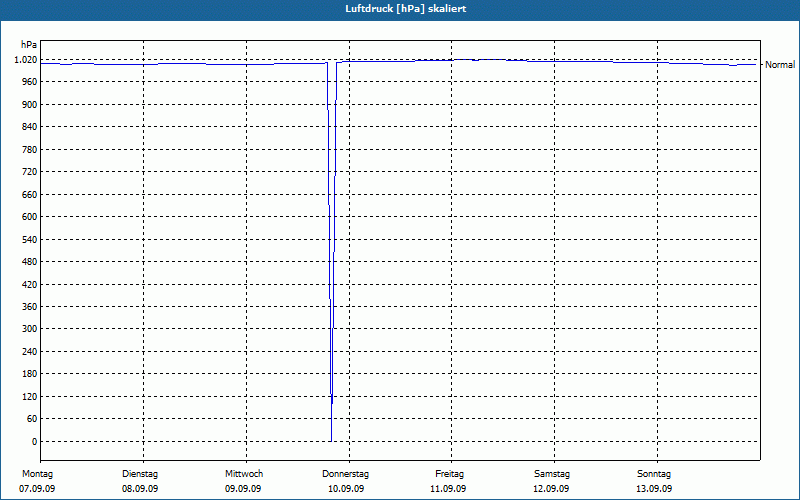Select the 60 axis value
This screenshot has width=800, height=500.
coord(32,419)
